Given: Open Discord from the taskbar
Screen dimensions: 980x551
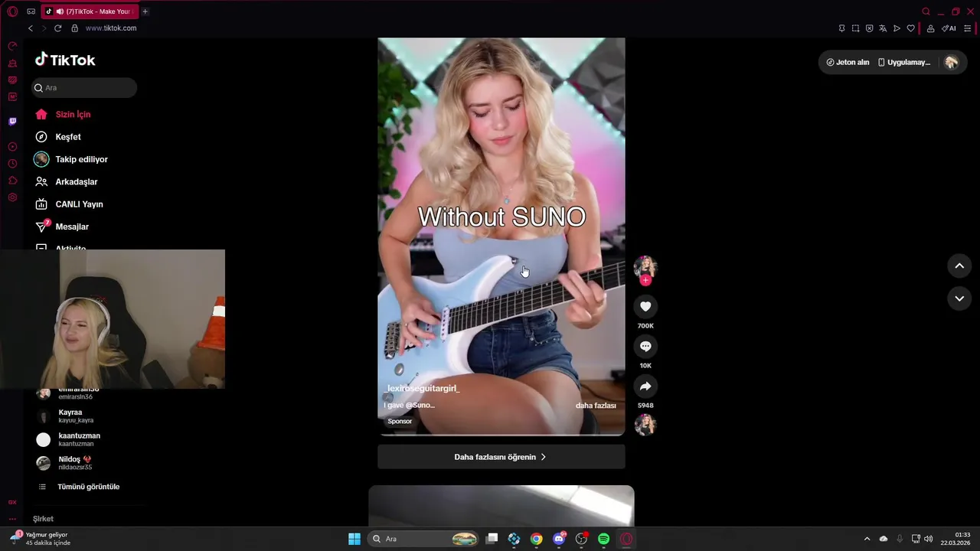Looking at the screenshot, I should [559, 539].
